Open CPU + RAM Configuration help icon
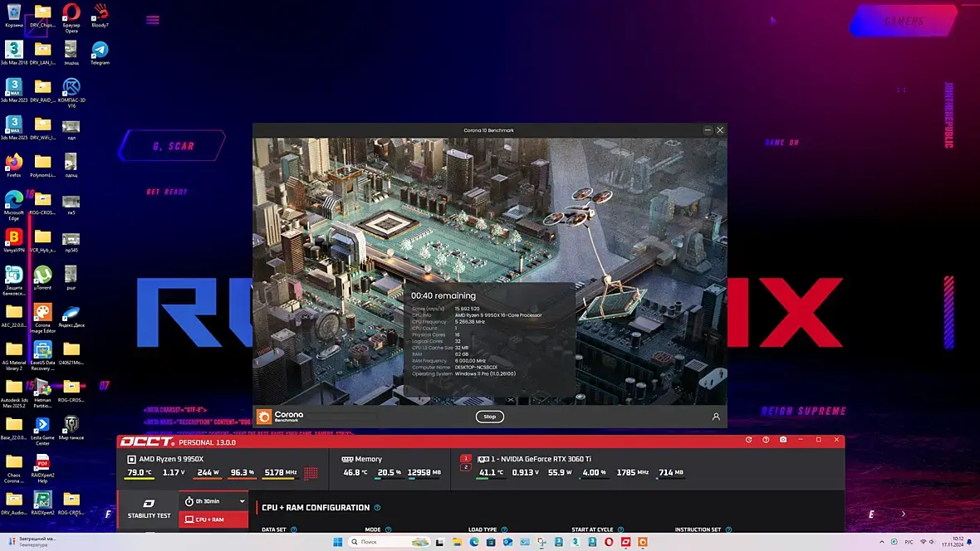The width and height of the screenshot is (980, 551). click(x=377, y=508)
